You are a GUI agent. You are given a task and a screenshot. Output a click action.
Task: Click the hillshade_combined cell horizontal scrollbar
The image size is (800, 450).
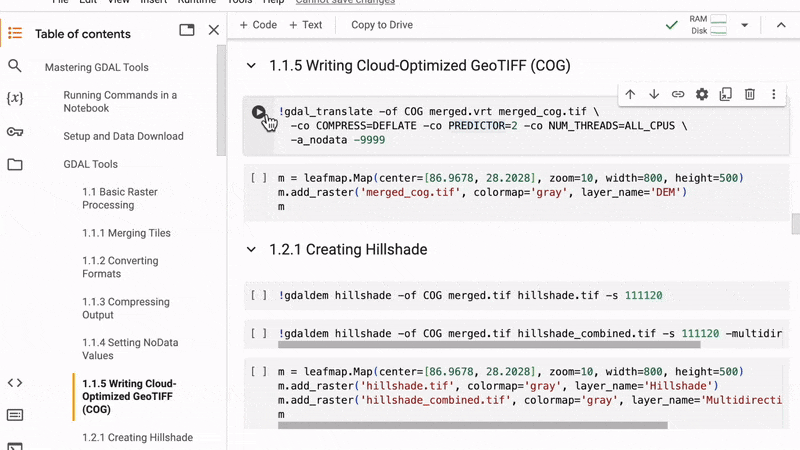coord(489,345)
